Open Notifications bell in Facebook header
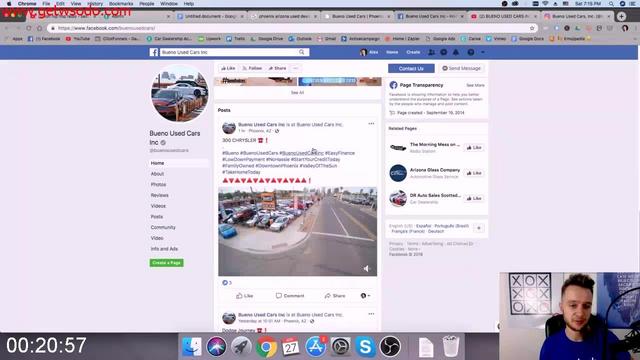640x360 pixels. click(456, 52)
